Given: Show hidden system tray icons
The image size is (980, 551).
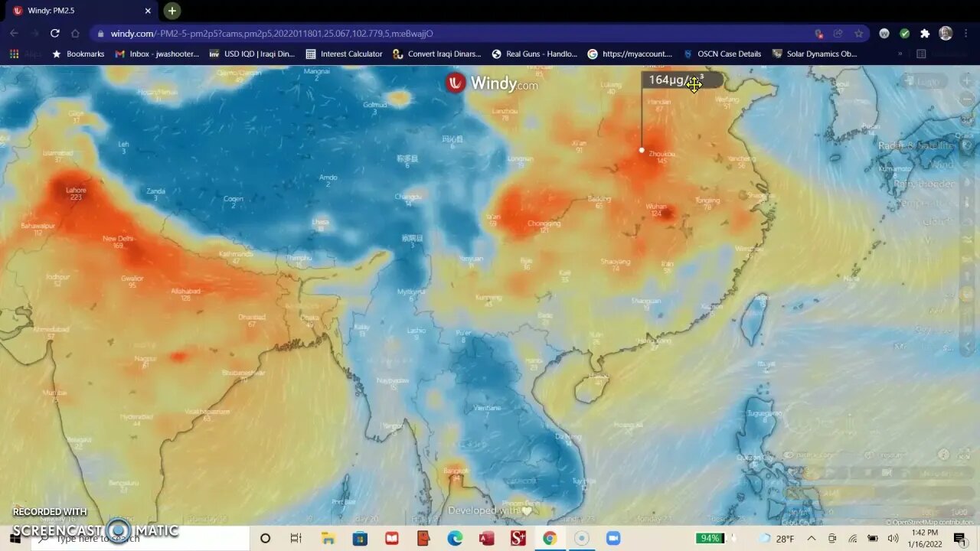Looking at the screenshot, I should (812, 538).
